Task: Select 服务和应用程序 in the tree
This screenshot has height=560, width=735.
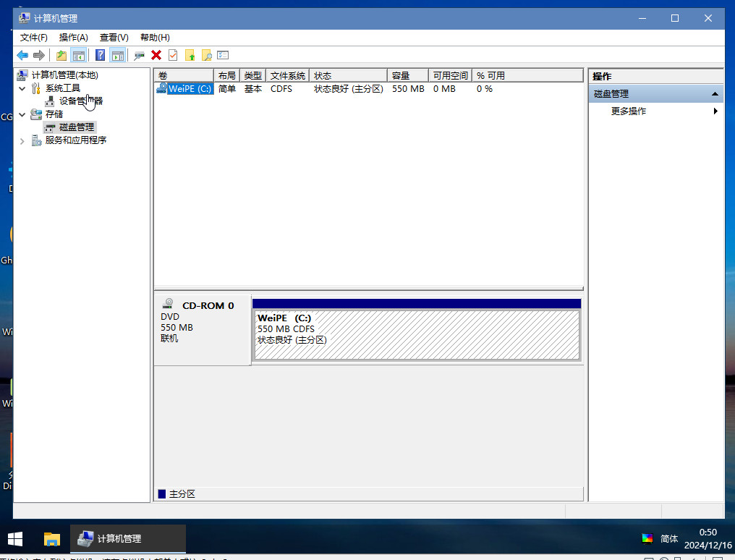Action: 76,140
